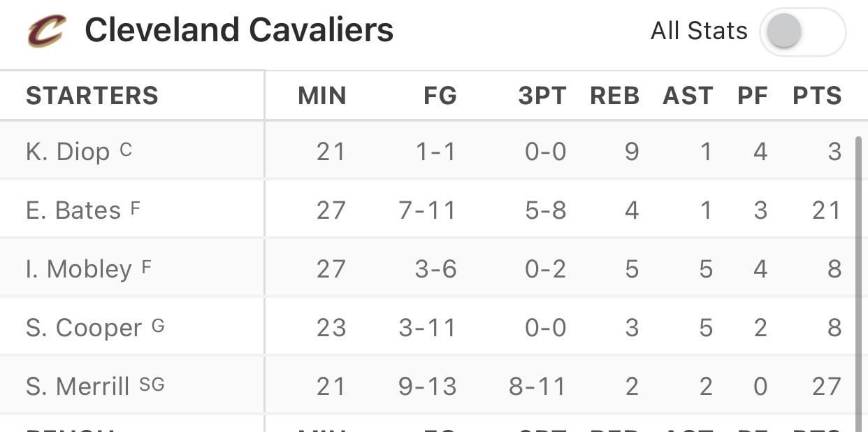This screenshot has width=868, height=432.
Task: Open I. Mobley player page
Action: point(78,269)
